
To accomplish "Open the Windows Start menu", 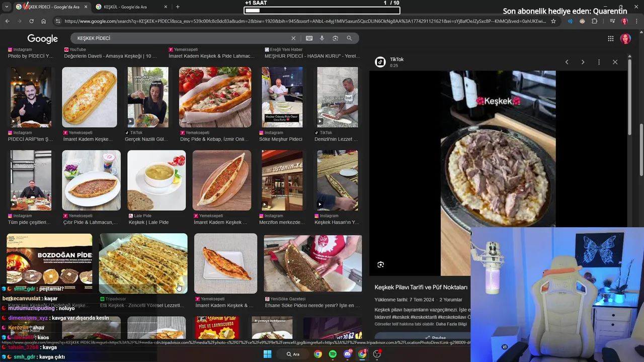I will [267, 354].
